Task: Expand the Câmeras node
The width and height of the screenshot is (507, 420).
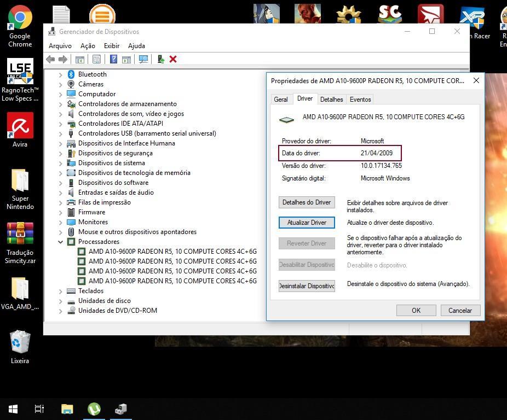Action: point(60,85)
